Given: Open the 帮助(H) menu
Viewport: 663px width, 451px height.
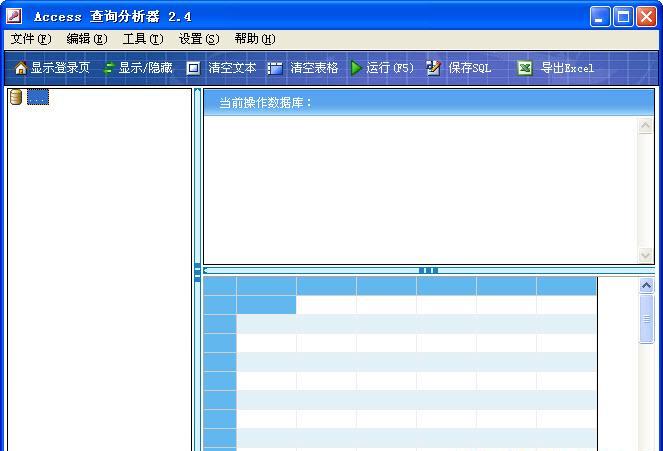Looking at the screenshot, I should (254, 39).
